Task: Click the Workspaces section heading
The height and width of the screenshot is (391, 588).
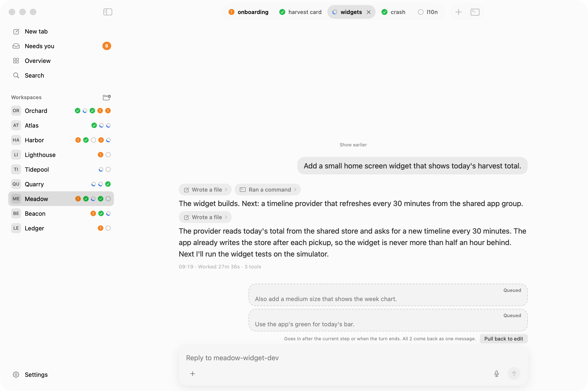Action: click(26, 98)
